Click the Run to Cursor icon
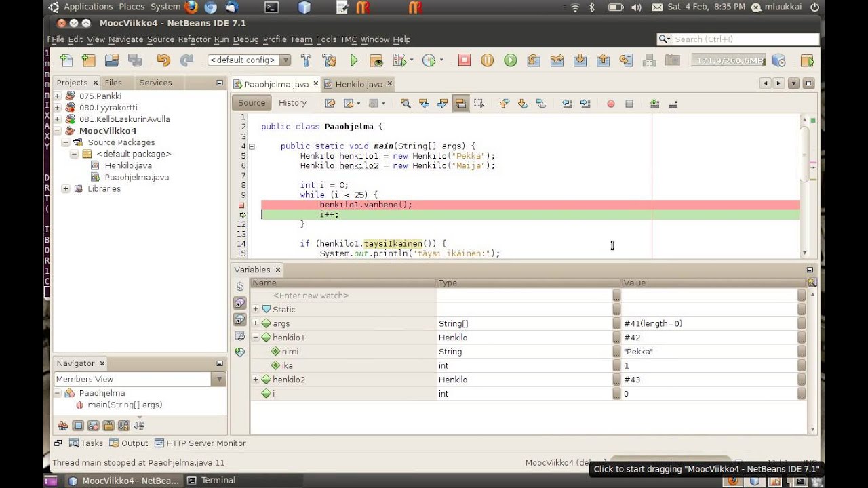Viewport: 868px width, 488px height. [626, 60]
